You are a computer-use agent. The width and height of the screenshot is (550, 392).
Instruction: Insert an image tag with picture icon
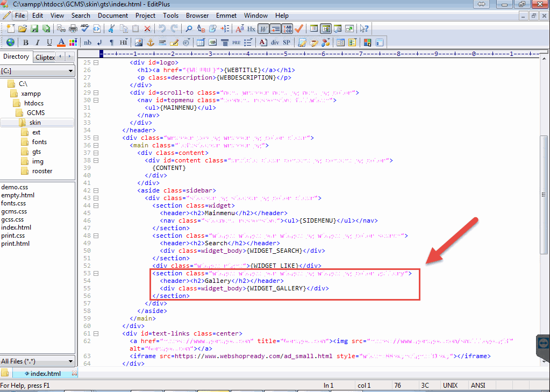[139, 42]
